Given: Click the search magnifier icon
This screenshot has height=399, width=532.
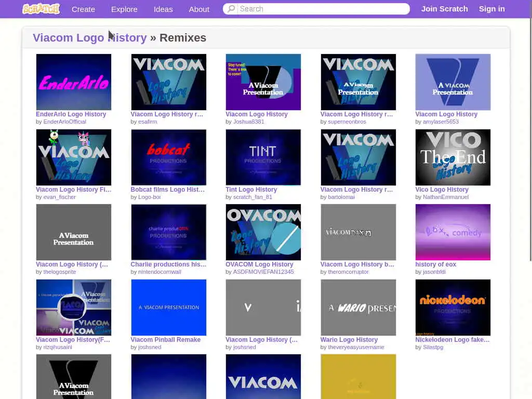Looking at the screenshot, I should click(x=231, y=9).
